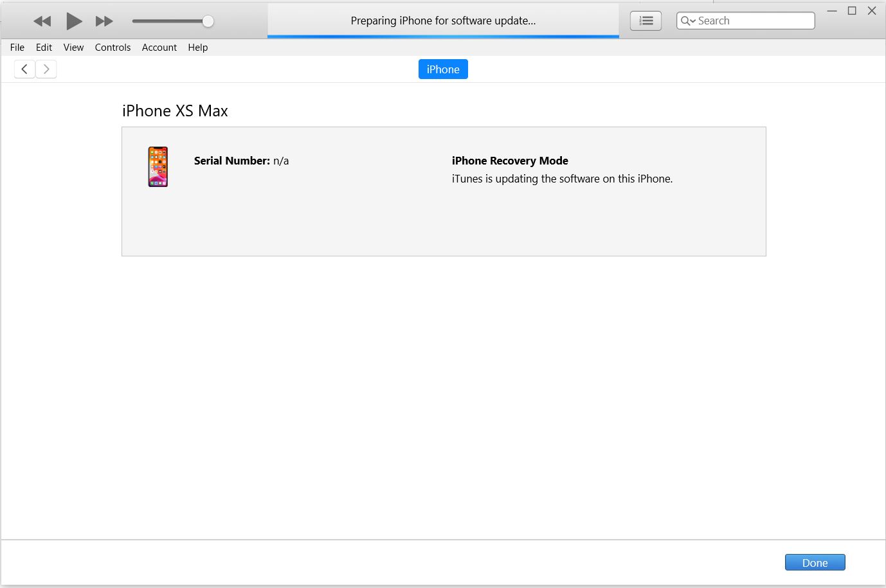The image size is (886, 588).
Task: Close the iTunes window
Action: point(872,11)
